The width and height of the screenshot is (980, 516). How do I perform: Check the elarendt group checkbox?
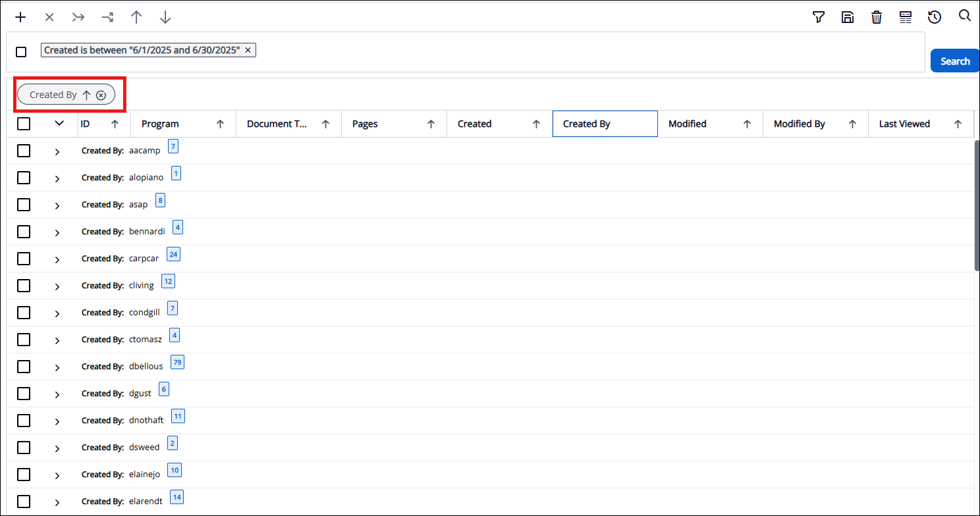(x=24, y=502)
